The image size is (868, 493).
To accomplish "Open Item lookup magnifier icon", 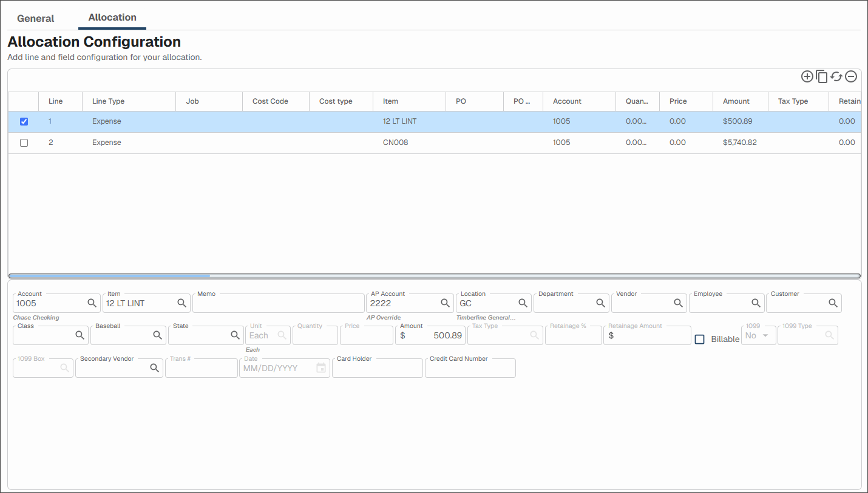I will [x=181, y=303].
